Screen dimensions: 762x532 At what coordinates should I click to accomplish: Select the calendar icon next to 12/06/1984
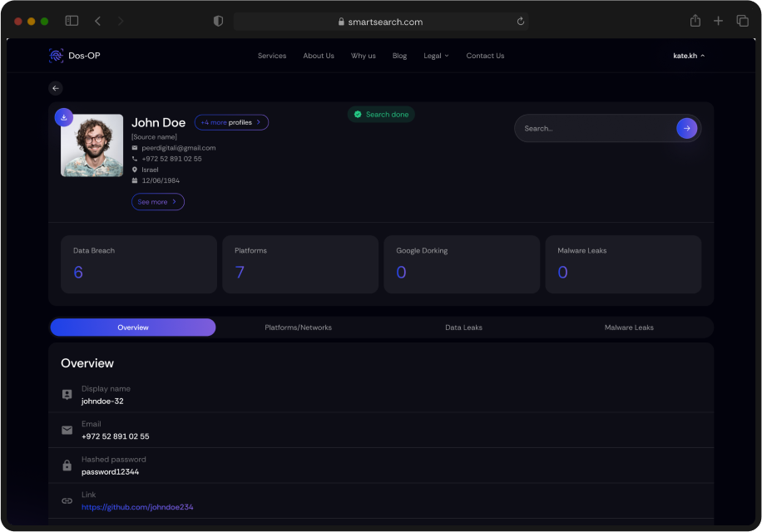pos(135,181)
